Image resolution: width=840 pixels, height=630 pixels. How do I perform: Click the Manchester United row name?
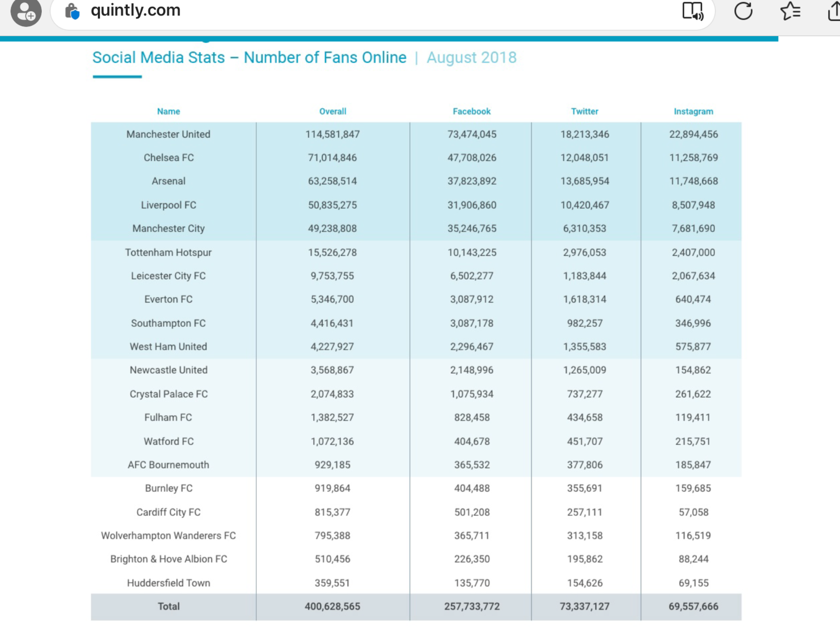(x=168, y=134)
